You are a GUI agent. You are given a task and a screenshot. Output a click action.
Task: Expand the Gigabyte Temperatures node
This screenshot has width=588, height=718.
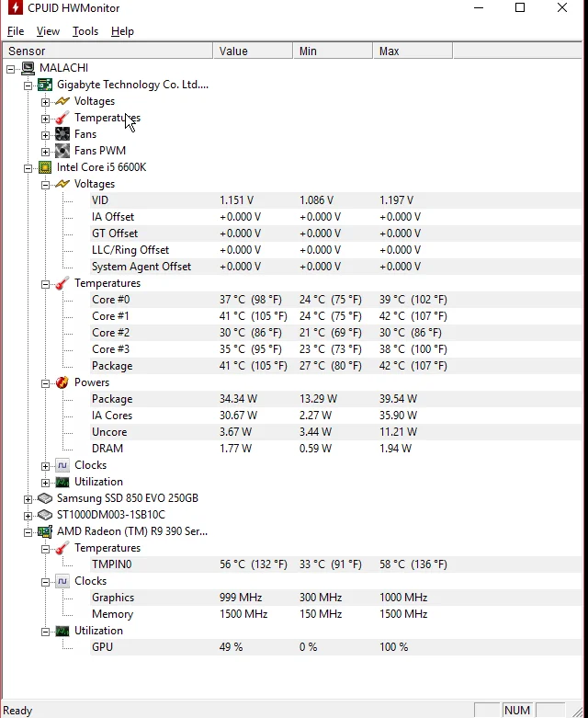[x=45, y=119]
